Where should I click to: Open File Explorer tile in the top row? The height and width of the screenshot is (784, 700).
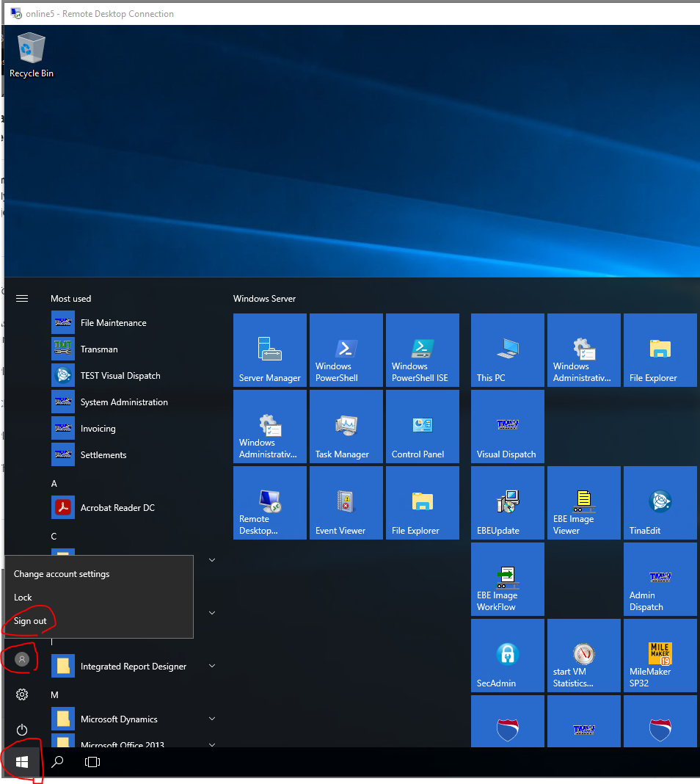click(x=660, y=350)
